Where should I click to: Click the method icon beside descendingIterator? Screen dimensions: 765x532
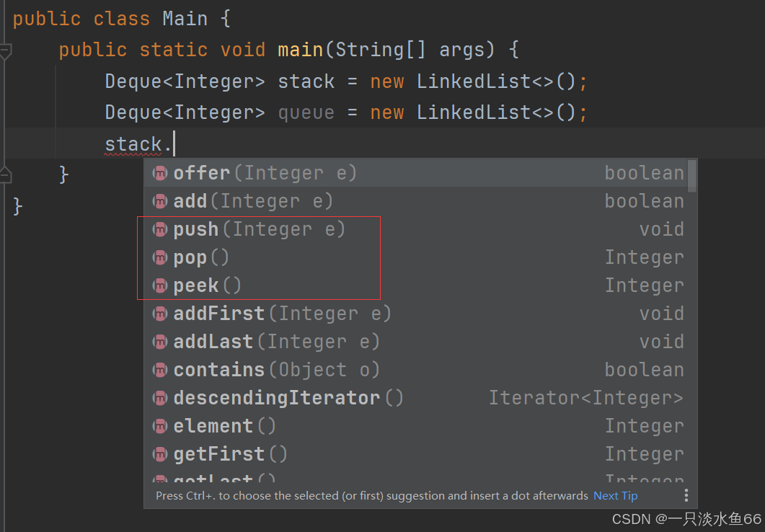click(160, 398)
